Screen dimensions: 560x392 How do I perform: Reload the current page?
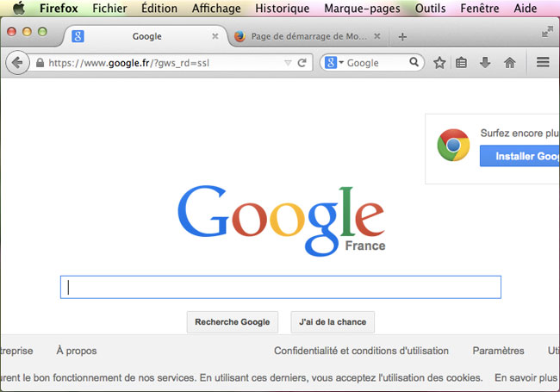point(302,63)
